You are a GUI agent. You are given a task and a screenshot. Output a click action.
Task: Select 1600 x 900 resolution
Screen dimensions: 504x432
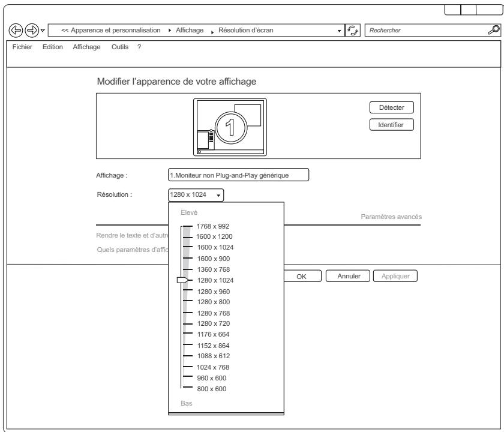click(214, 259)
